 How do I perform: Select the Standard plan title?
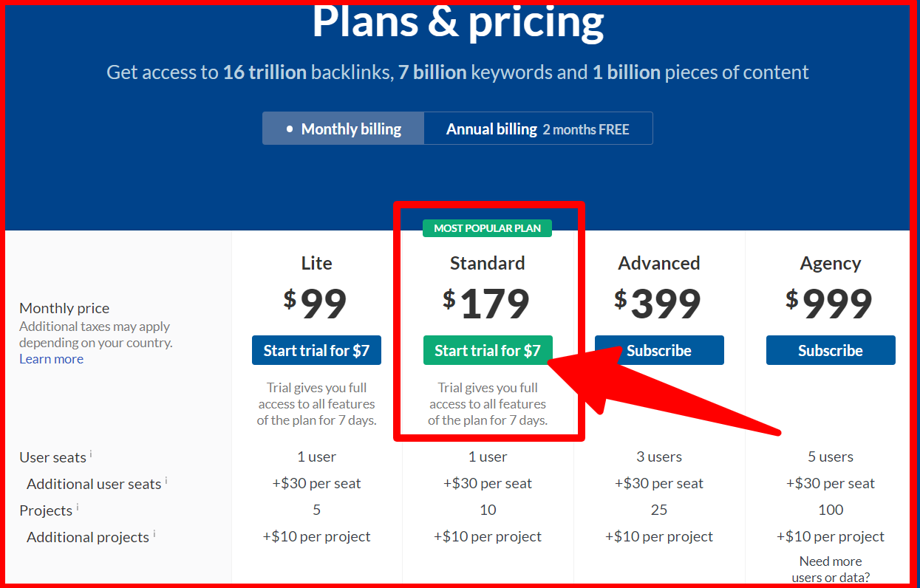point(487,263)
